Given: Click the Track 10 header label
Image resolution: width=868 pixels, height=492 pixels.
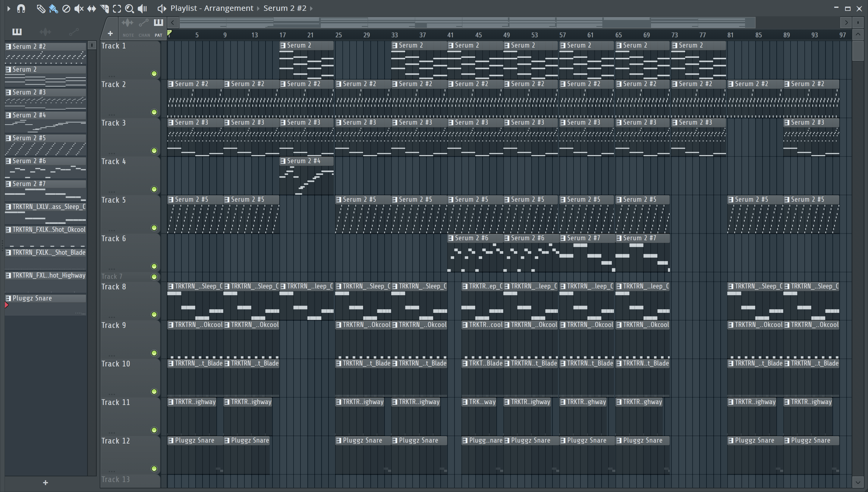Looking at the screenshot, I should coord(116,364).
